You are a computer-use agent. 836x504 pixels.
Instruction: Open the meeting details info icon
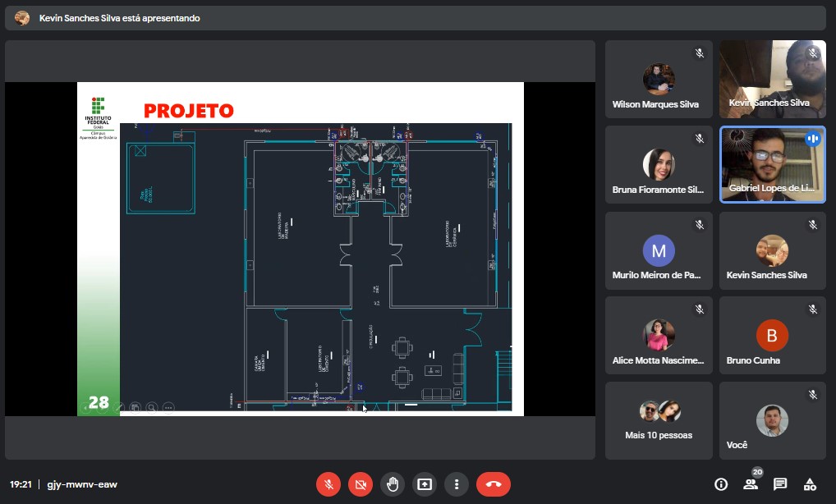[x=721, y=484]
